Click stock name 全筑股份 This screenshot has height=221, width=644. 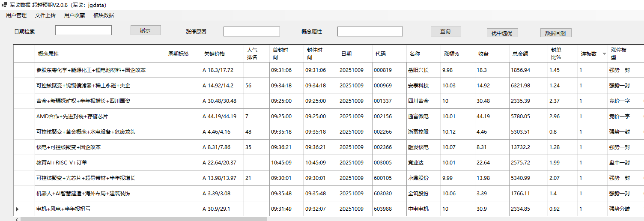click(x=418, y=194)
